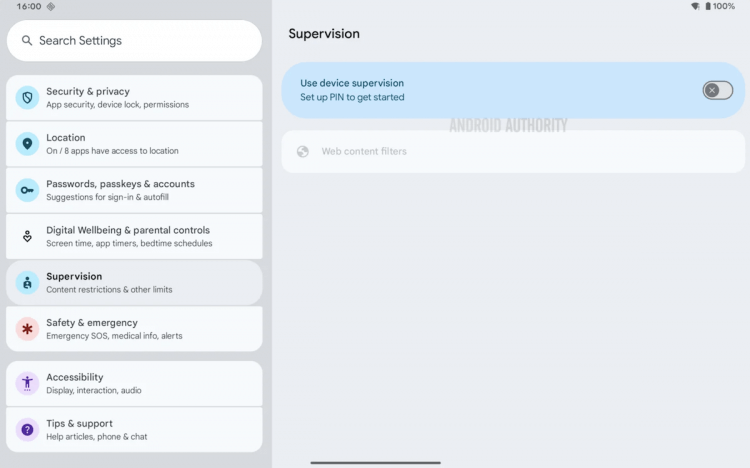Toggle the Use device supervision switch

point(717,90)
